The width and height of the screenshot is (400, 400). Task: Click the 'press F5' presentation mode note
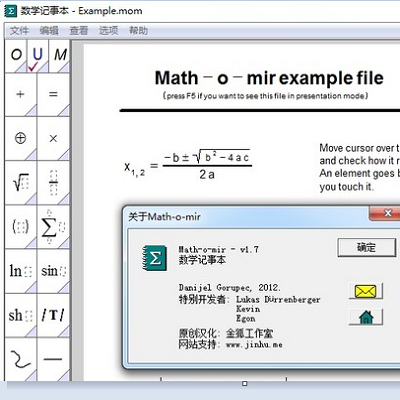[266, 96]
